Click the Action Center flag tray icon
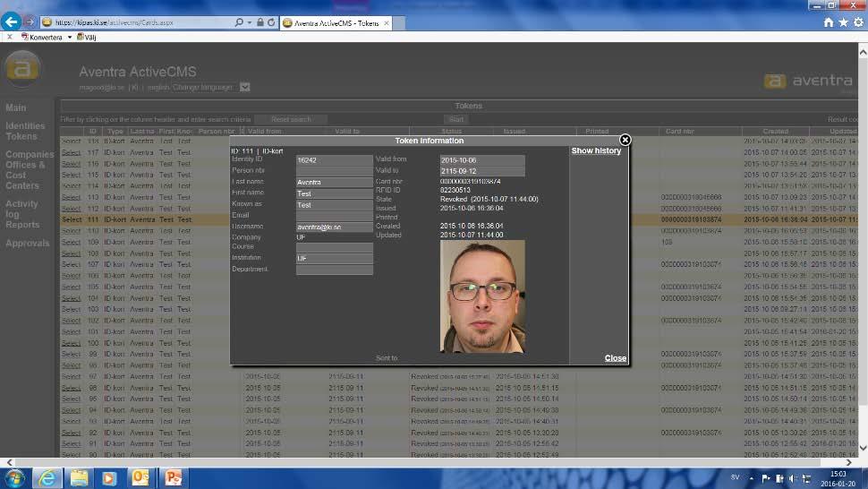Screen dimensions: 868x489 pos(767,478)
